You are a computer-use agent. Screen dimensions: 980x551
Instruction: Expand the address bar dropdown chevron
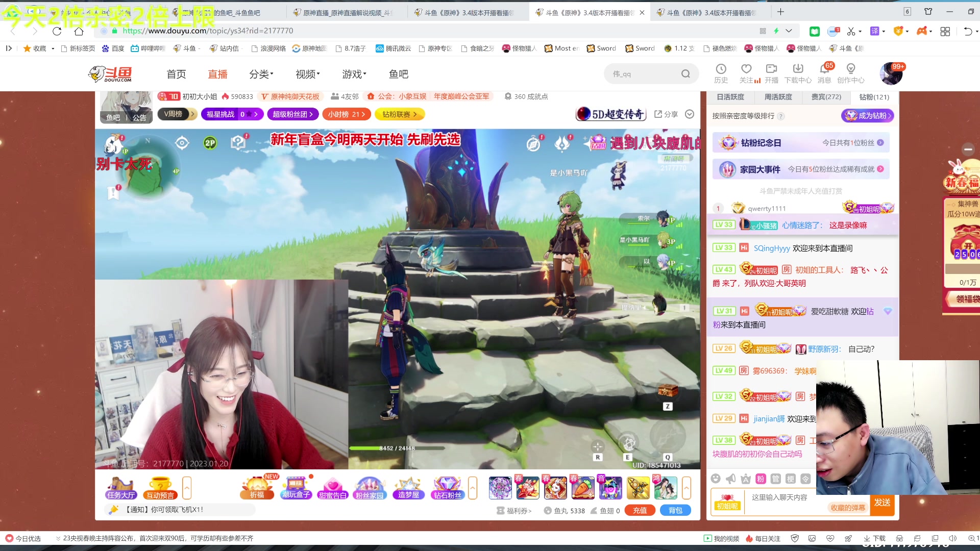pos(789,31)
